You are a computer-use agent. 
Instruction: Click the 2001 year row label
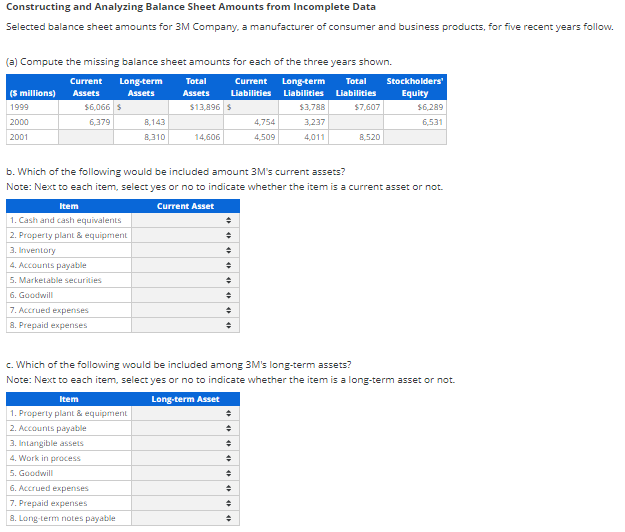(x=19, y=137)
